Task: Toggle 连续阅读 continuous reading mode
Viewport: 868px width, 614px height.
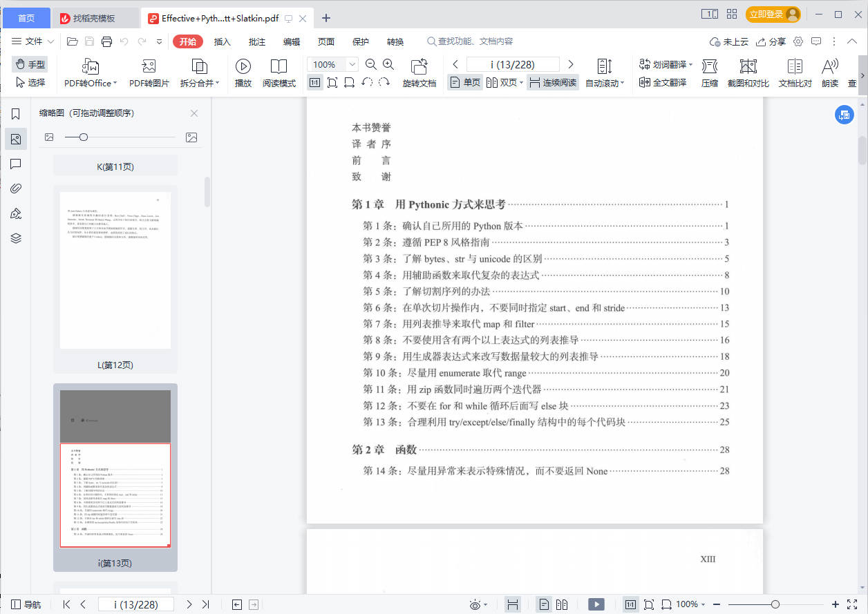Action: (552, 83)
